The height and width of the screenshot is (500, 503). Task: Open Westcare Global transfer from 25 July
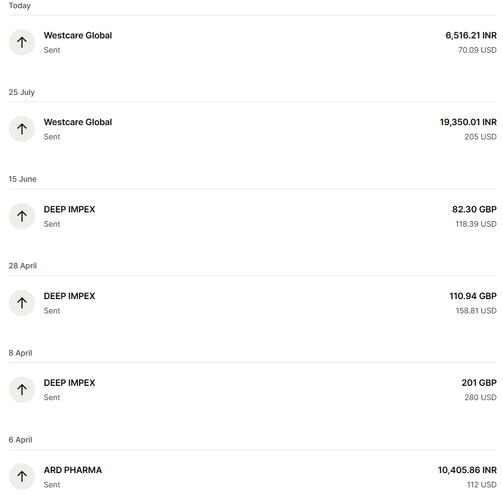tap(253, 129)
